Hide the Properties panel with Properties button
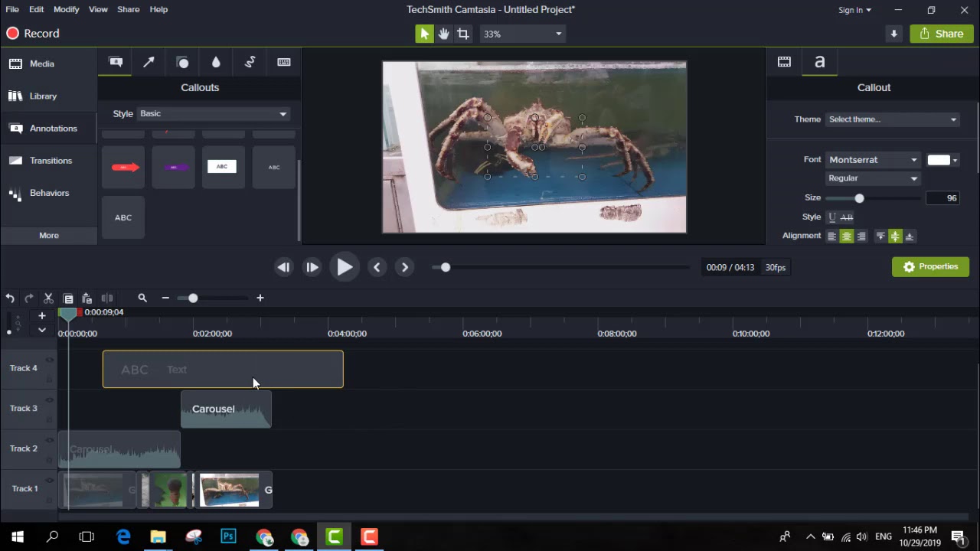The width and height of the screenshot is (980, 551). [931, 266]
